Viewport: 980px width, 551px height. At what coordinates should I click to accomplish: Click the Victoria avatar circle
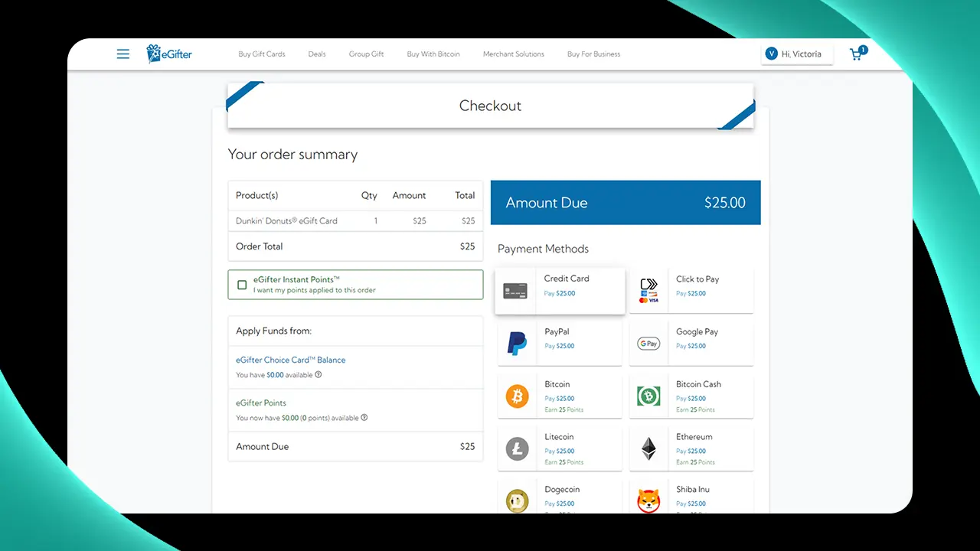pyautogui.click(x=772, y=54)
